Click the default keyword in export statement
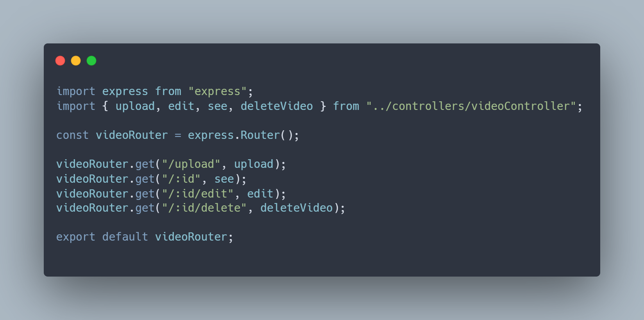The height and width of the screenshot is (320, 644). pos(125,237)
